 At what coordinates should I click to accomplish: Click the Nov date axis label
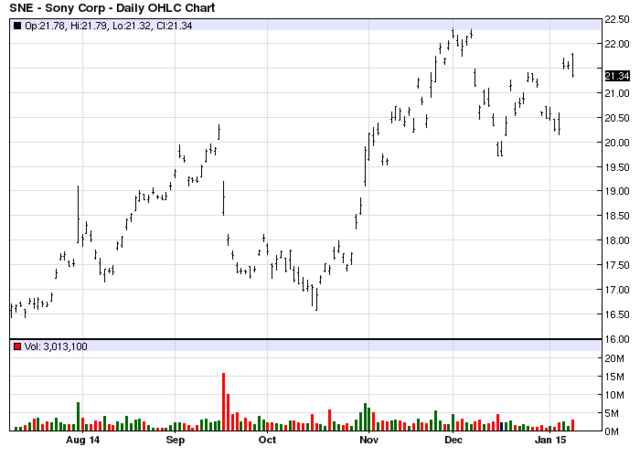[369, 440]
